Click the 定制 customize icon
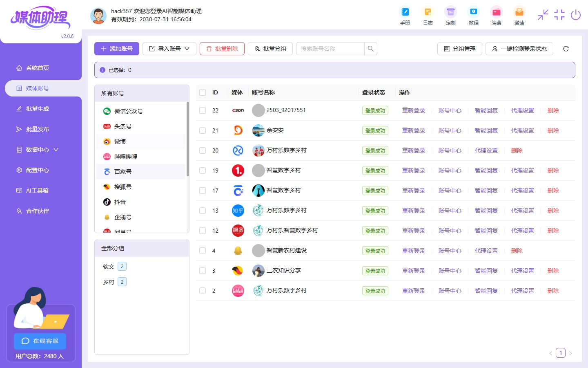Viewport: 588px width, 368px height. click(450, 12)
